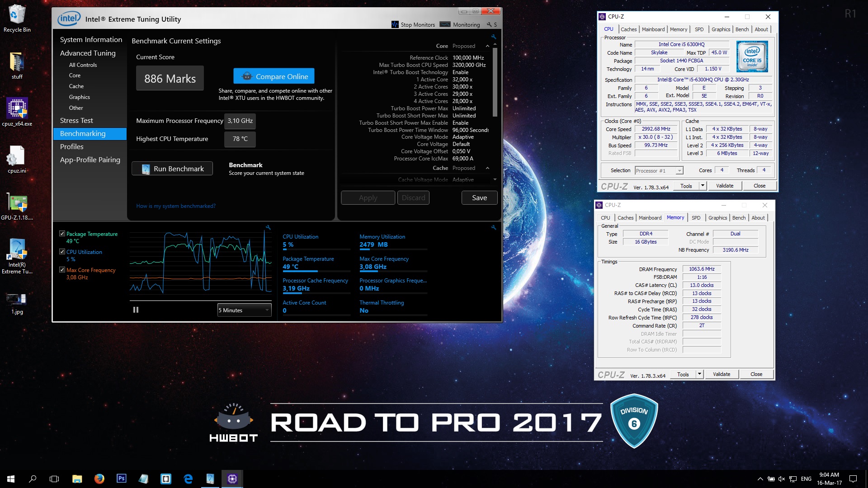
Task: Select All Controls under Advanced Tuning
Action: point(83,65)
